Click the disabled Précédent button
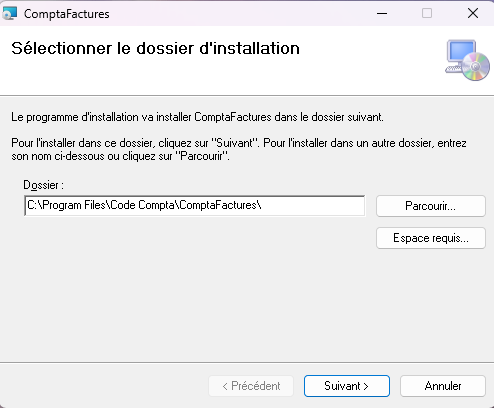This screenshot has width=494, height=408. tap(251, 386)
